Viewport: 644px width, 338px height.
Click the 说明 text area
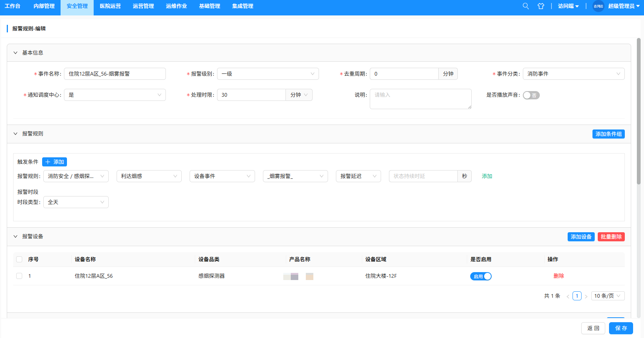421,99
